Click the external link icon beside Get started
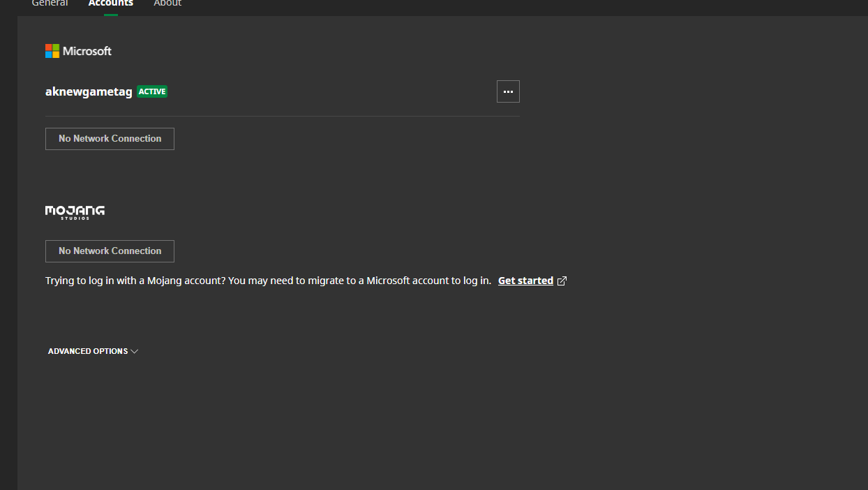 tap(562, 281)
